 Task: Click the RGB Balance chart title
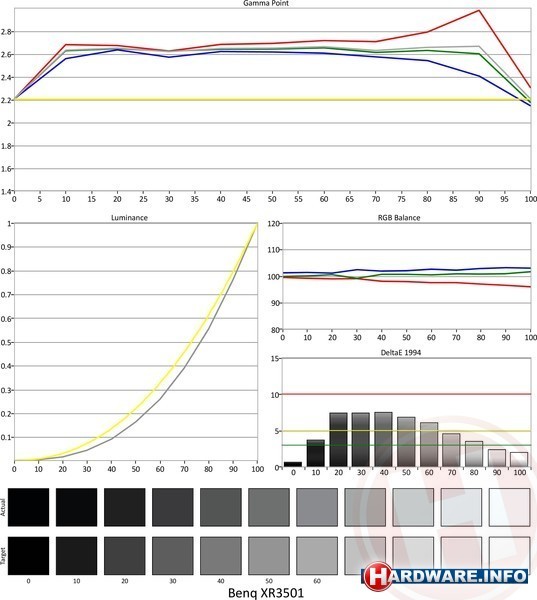(x=399, y=218)
